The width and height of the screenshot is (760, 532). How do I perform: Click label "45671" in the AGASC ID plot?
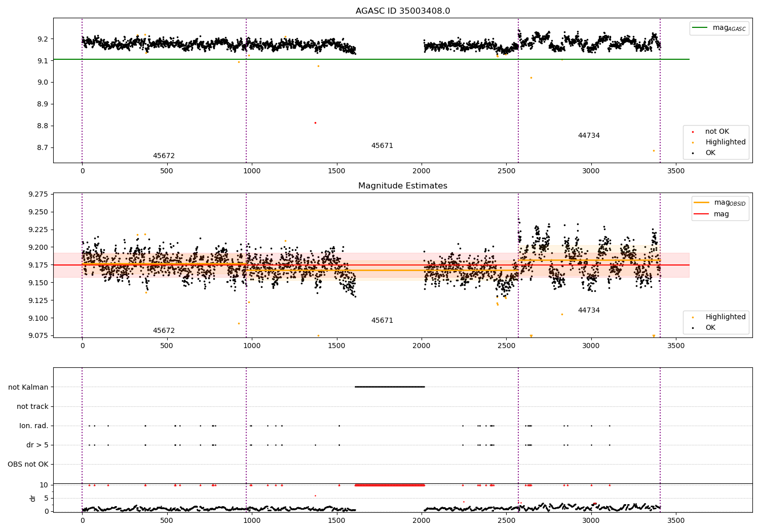(382, 146)
